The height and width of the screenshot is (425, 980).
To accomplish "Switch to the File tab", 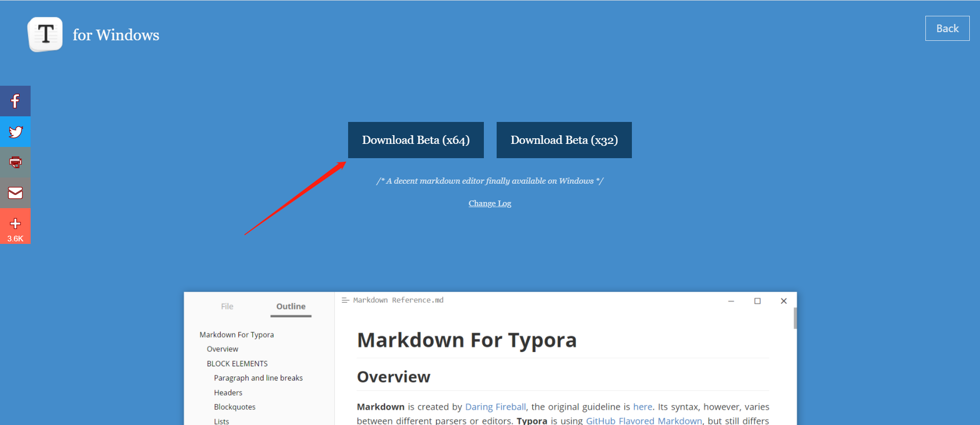I will tap(227, 306).
